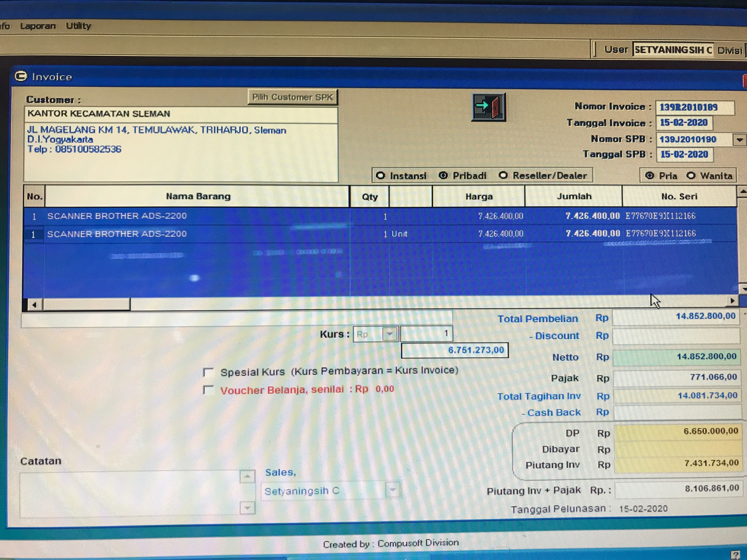
Task: Click the horizontal scrollbar thumb
Action: pos(87,304)
